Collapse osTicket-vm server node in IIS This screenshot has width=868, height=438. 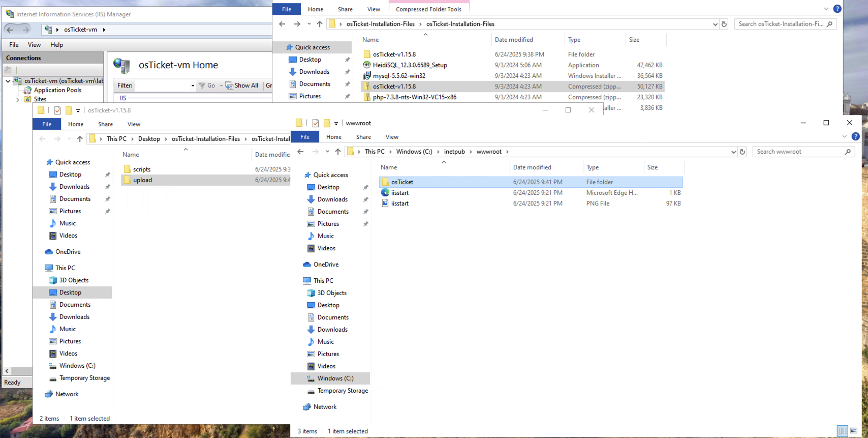(8, 81)
